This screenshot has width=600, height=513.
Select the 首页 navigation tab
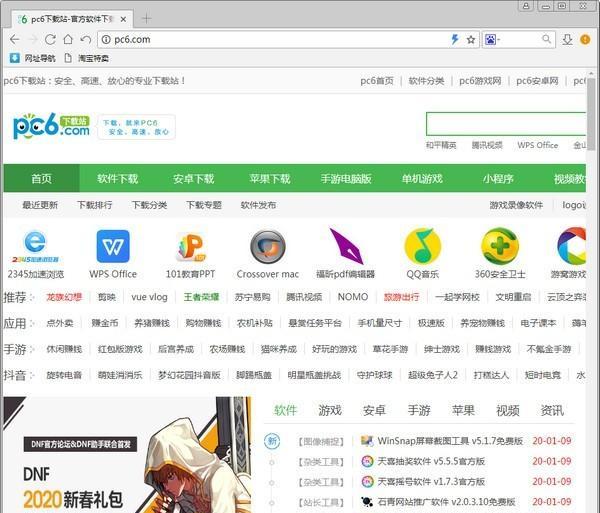point(41,178)
